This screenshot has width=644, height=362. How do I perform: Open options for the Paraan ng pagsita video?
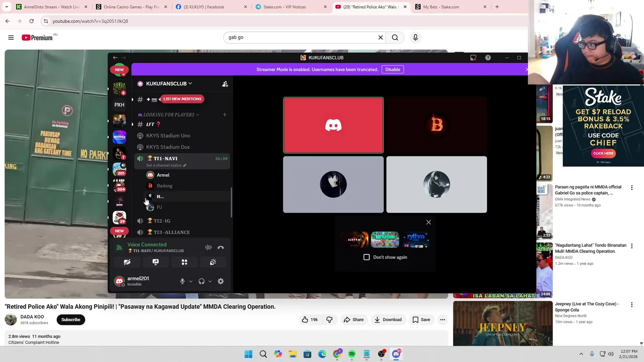coord(631,188)
